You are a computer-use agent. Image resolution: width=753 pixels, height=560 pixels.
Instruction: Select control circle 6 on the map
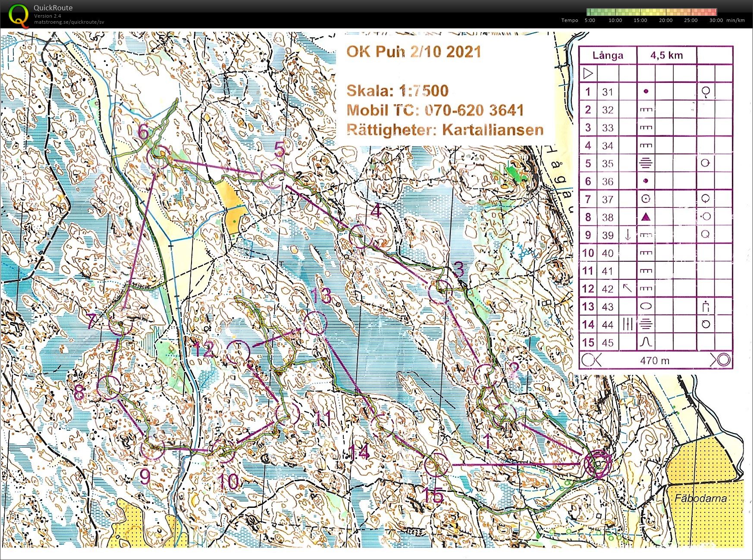click(x=158, y=157)
